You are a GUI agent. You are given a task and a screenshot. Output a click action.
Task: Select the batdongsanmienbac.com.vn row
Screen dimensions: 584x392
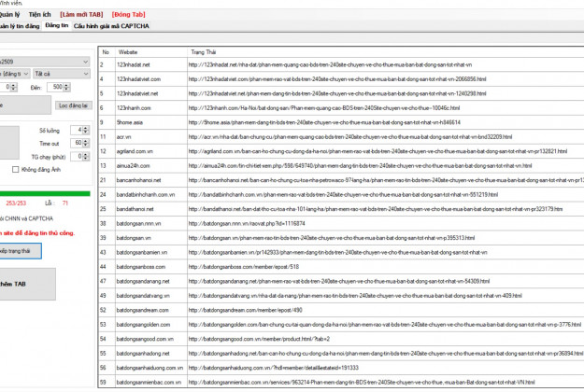pyautogui.click(x=341, y=383)
